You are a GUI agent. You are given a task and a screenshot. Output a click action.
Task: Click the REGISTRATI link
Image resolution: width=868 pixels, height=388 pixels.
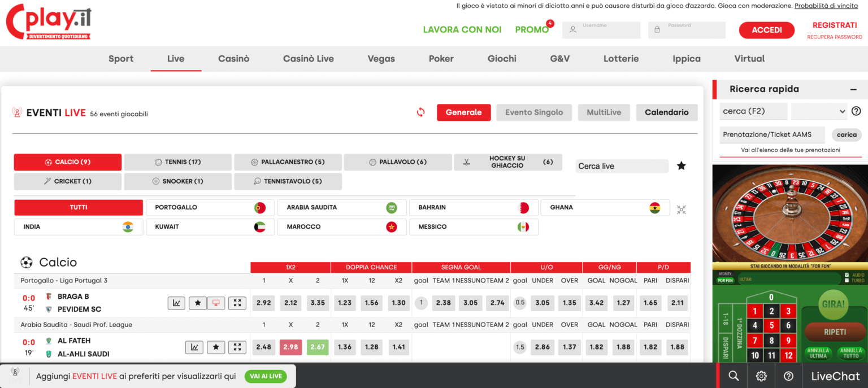tap(835, 25)
